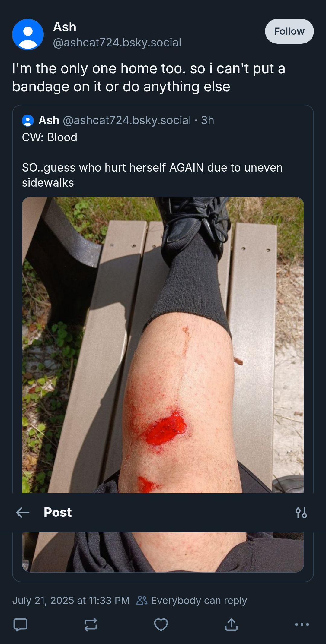Open lower portion of quoted photo

click(163, 552)
